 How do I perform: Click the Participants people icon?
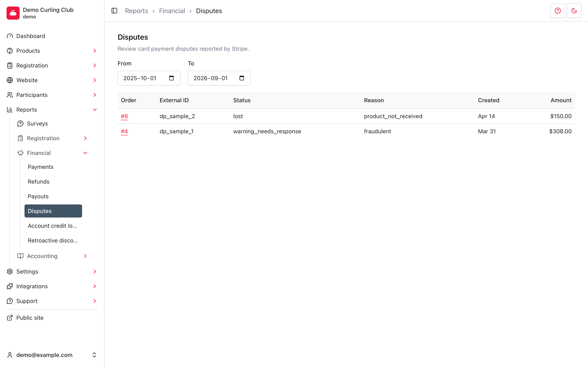(10, 95)
